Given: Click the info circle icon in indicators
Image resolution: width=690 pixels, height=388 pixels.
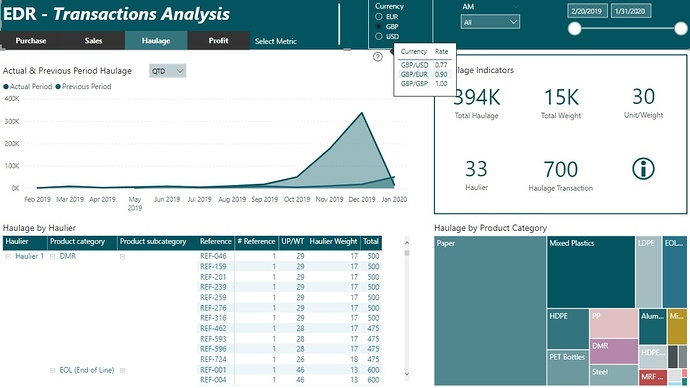Looking at the screenshot, I should (643, 168).
